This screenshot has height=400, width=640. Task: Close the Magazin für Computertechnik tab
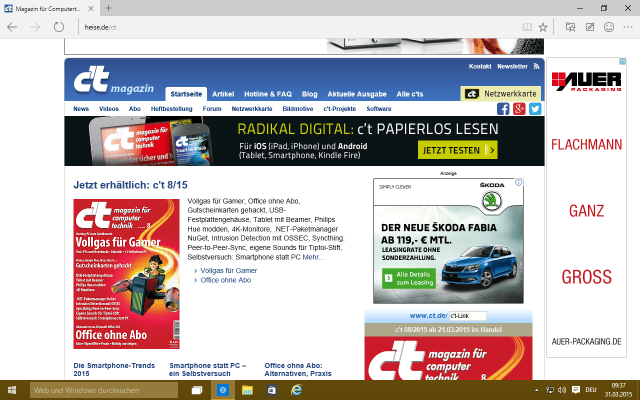point(91,8)
